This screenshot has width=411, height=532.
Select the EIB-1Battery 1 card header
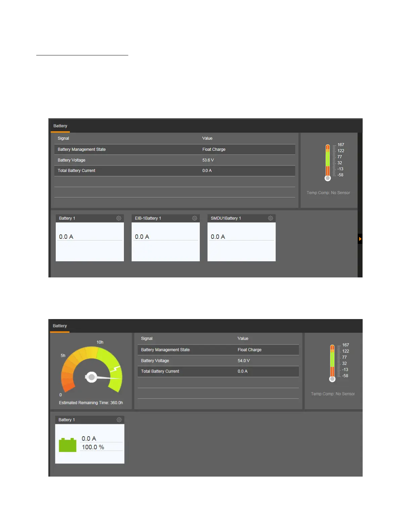pyautogui.click(x=166, y=218)
